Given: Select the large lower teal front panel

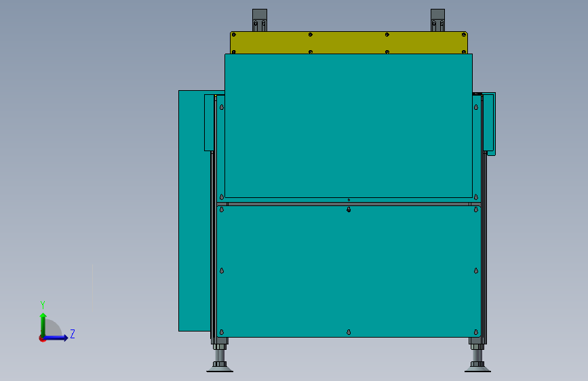Looking at the screenshot, I should coord(349,271).
